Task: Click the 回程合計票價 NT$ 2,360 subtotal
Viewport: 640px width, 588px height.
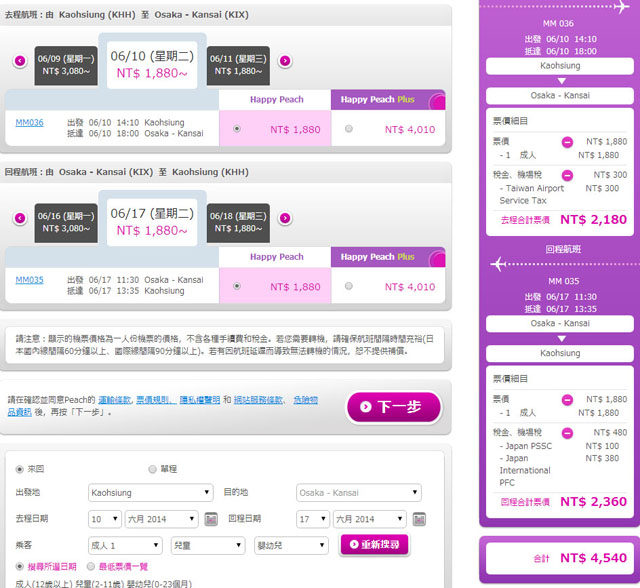Action: pyautogui.click(x=564, y=501)
